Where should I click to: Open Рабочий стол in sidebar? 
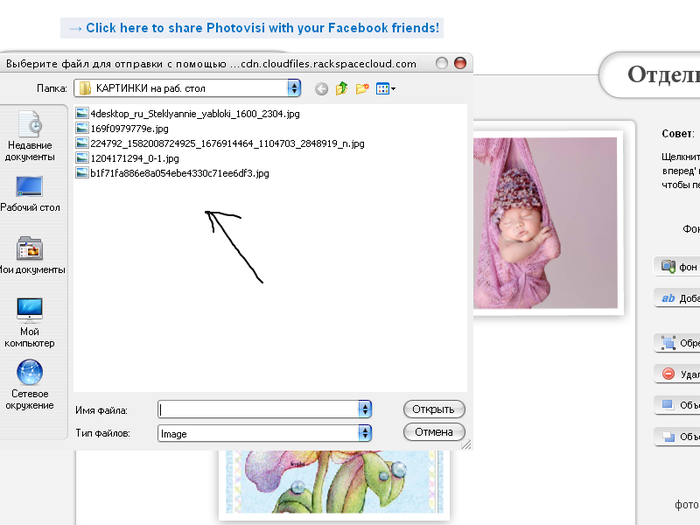click(x=29, y=194)
